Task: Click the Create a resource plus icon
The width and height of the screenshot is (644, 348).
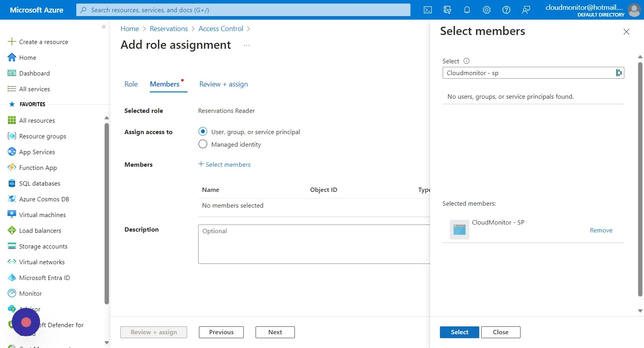Action: click(12, 42)
